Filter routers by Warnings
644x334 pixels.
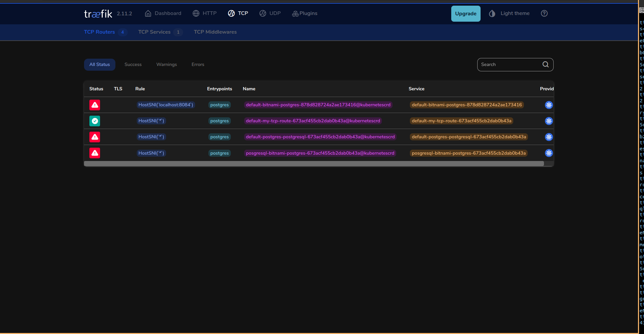(x=166, y=64)
